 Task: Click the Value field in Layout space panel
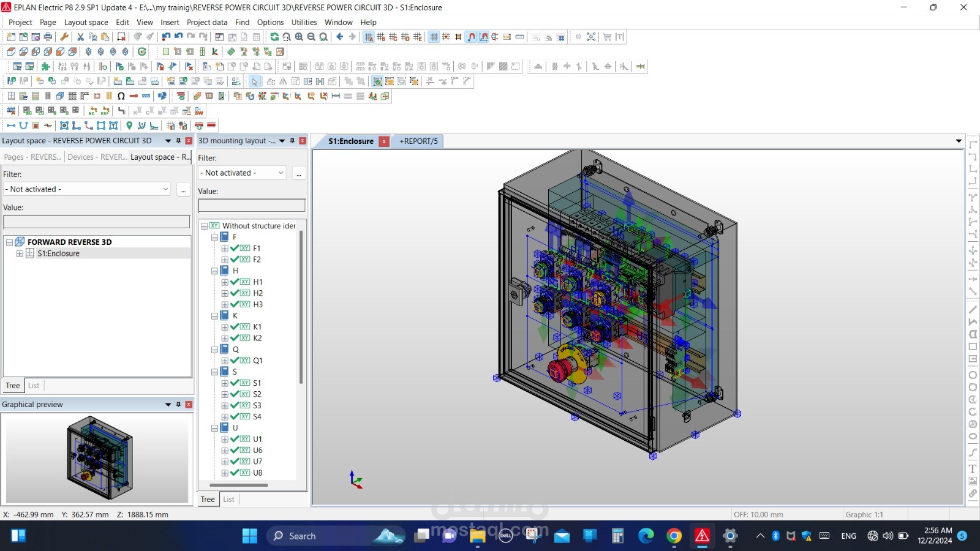[97, 222]
